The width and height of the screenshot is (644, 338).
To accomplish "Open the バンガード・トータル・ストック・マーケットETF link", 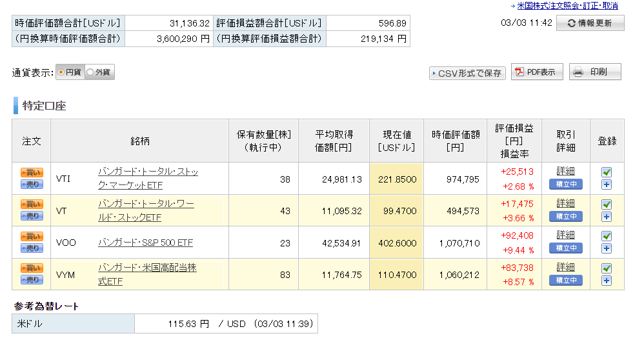I will point(148,178).
